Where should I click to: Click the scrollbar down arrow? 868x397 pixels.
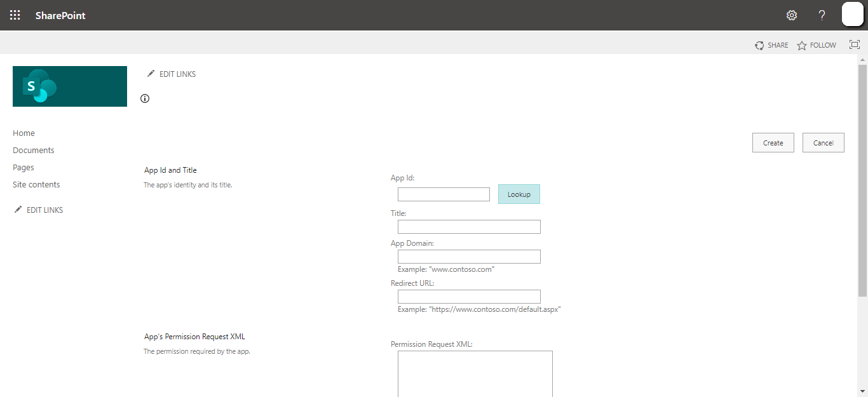(x=862, y=391)
